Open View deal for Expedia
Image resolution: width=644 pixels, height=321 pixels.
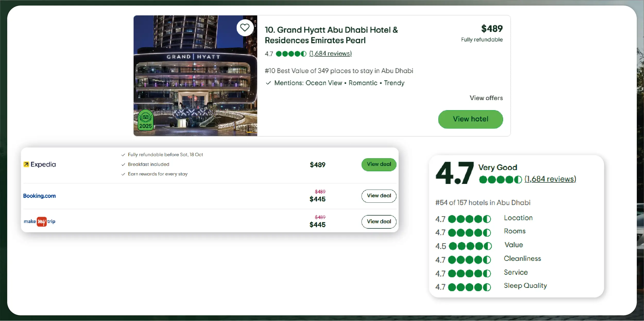click(379, 164)
